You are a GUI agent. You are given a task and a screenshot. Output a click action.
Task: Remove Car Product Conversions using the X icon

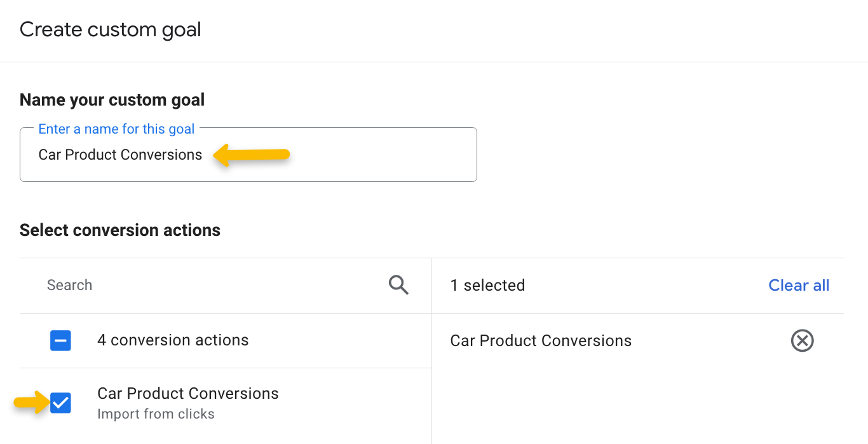tap(802, 341)
